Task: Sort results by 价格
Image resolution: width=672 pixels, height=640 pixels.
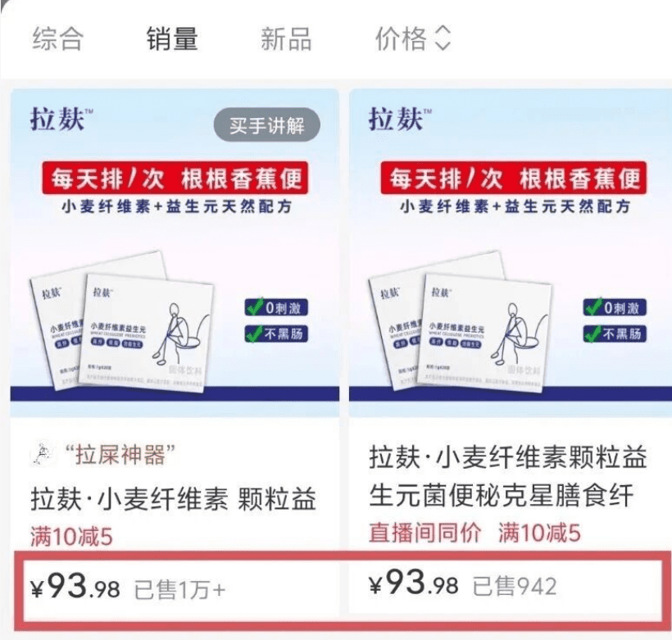Action: pos(401,39)
